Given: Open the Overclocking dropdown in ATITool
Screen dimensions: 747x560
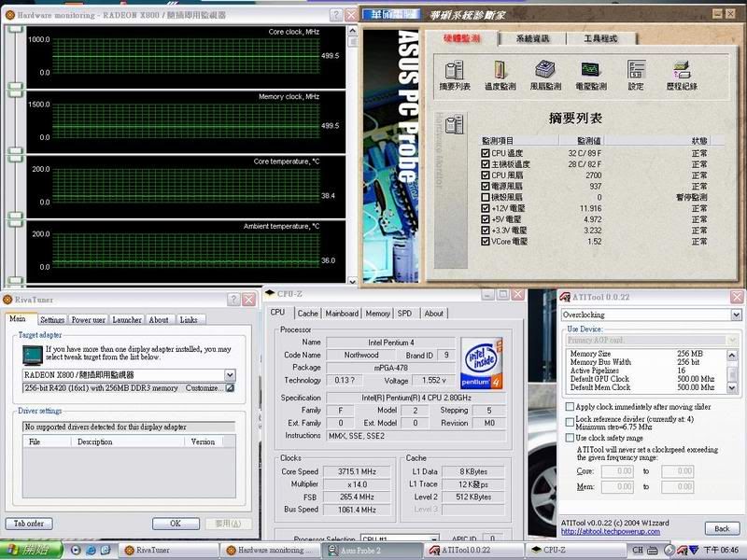Looking at the screenshot, I should (736, 315).
